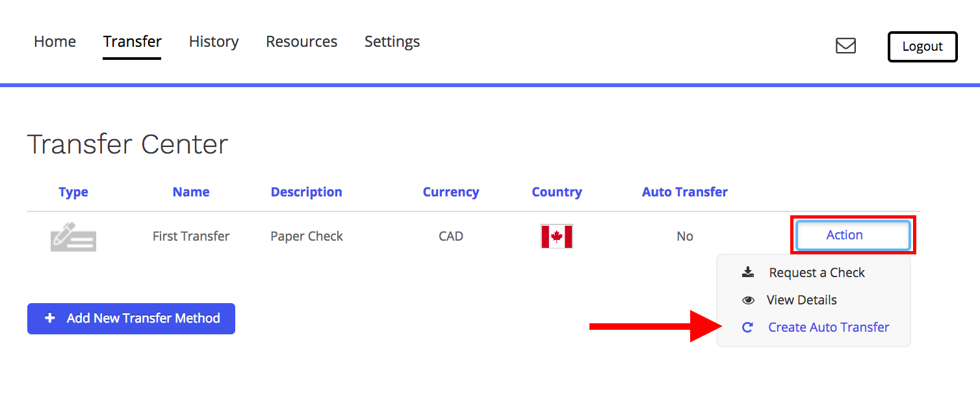Click the plus icon on Add New Transfer Method
Screen dimensions: 980x402
click(x=49, y=319)
